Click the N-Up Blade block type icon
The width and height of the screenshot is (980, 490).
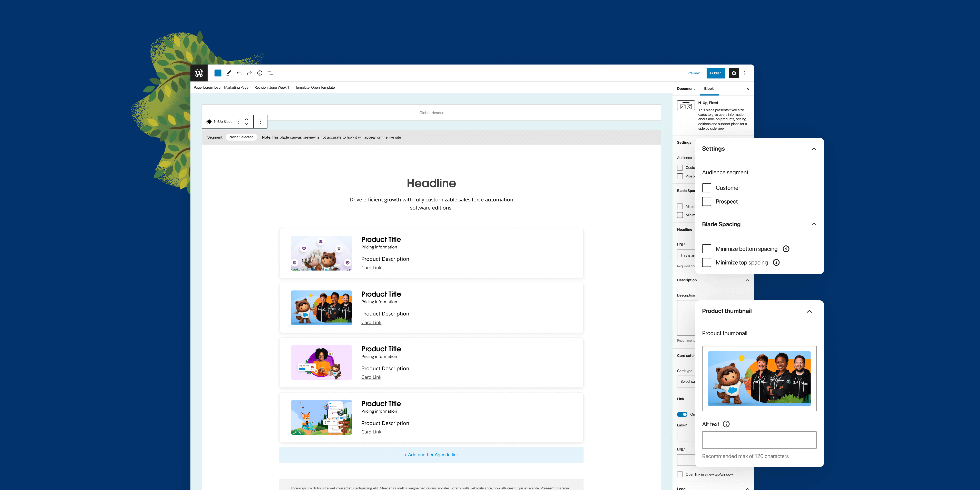click(208, 122)
